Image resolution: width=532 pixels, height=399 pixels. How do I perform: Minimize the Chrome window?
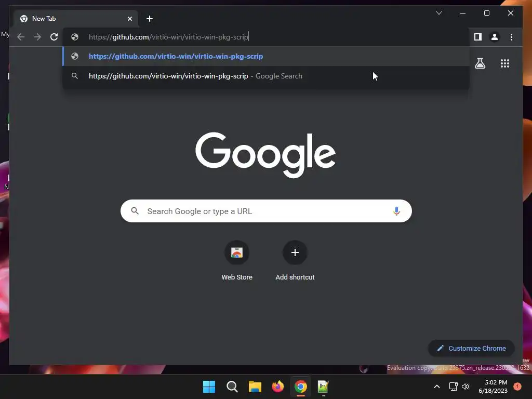click(463, 13)
